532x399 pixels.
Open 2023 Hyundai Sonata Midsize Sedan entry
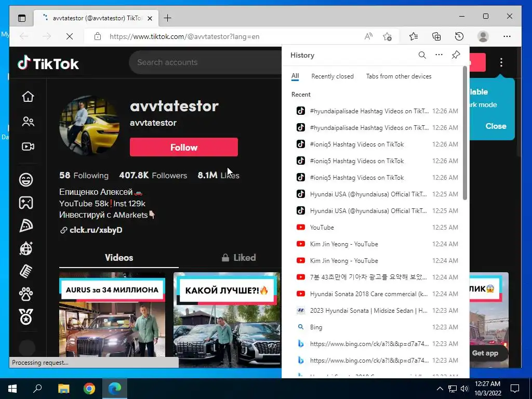pos(376,311)
